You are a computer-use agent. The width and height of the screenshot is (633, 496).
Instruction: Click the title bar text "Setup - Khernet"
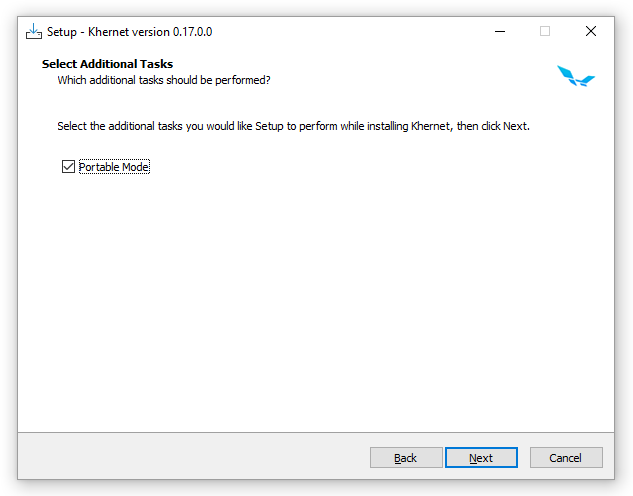[90, 32]
